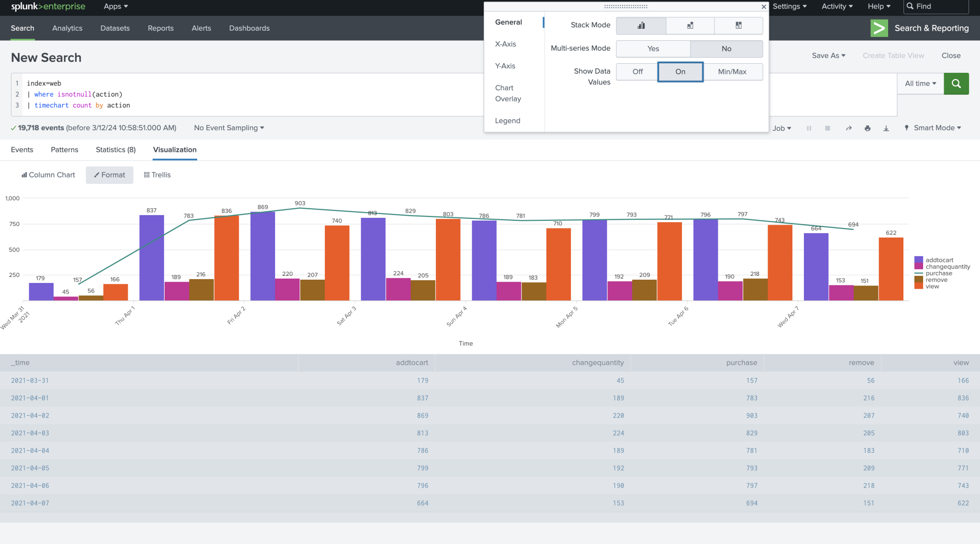
Task: Run the search with the magnifier button
Action: tap(956, 83)
